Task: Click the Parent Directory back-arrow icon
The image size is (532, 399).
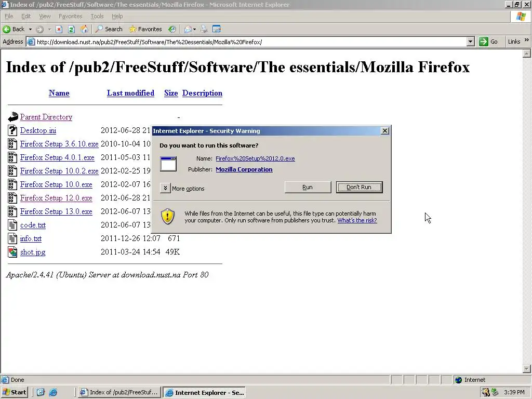Action: (x=12, y=117)
